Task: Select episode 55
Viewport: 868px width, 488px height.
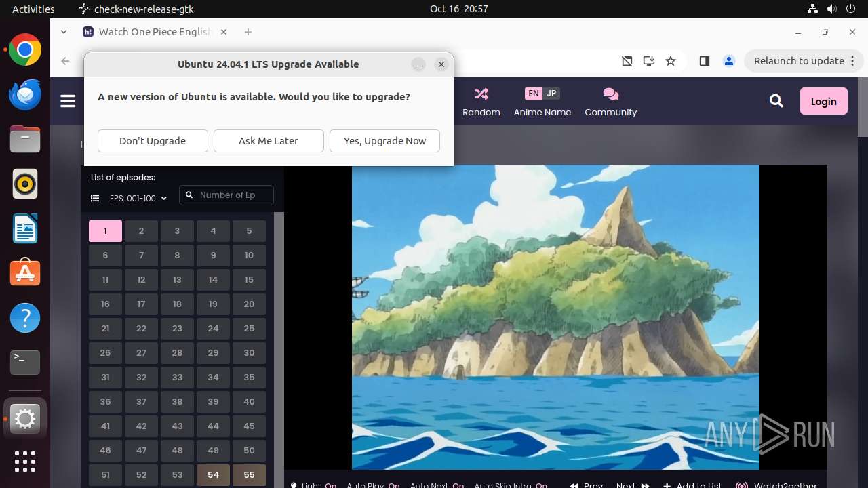Action: [249, 475]
